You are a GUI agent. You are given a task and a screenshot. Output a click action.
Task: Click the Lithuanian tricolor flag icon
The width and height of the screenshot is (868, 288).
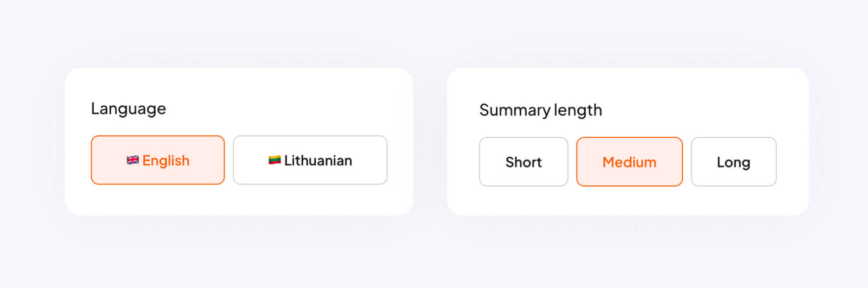pyautogui.click(x=275, y=160)
